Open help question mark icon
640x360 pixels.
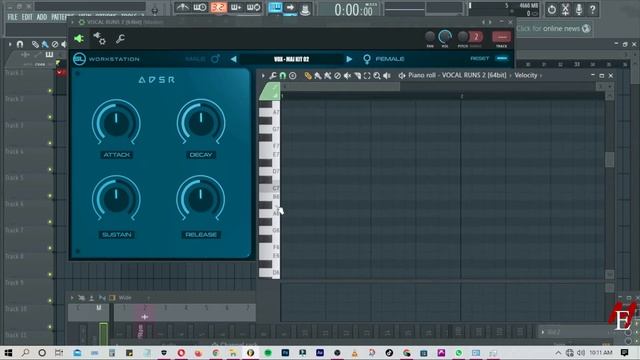click(x=592, y=9)
